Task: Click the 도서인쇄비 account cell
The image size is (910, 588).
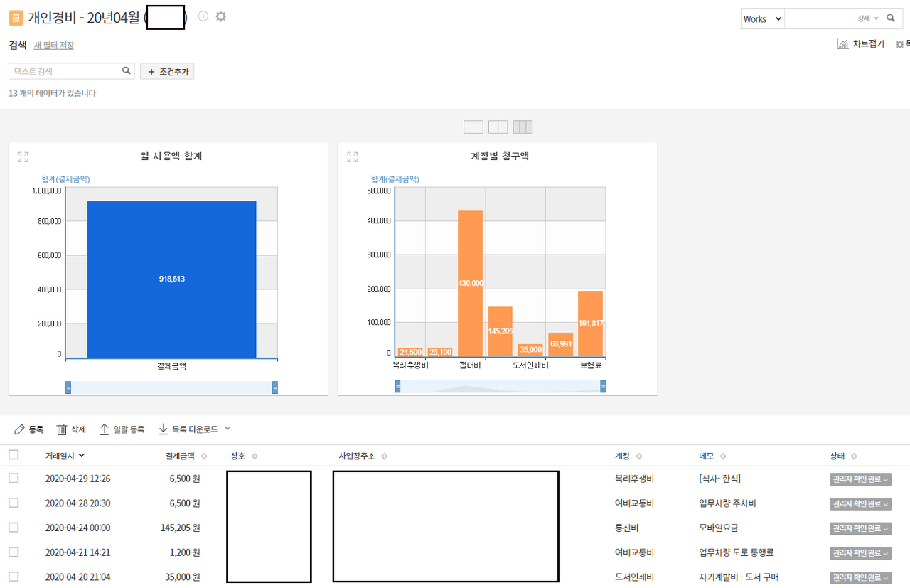Action: 634,577
